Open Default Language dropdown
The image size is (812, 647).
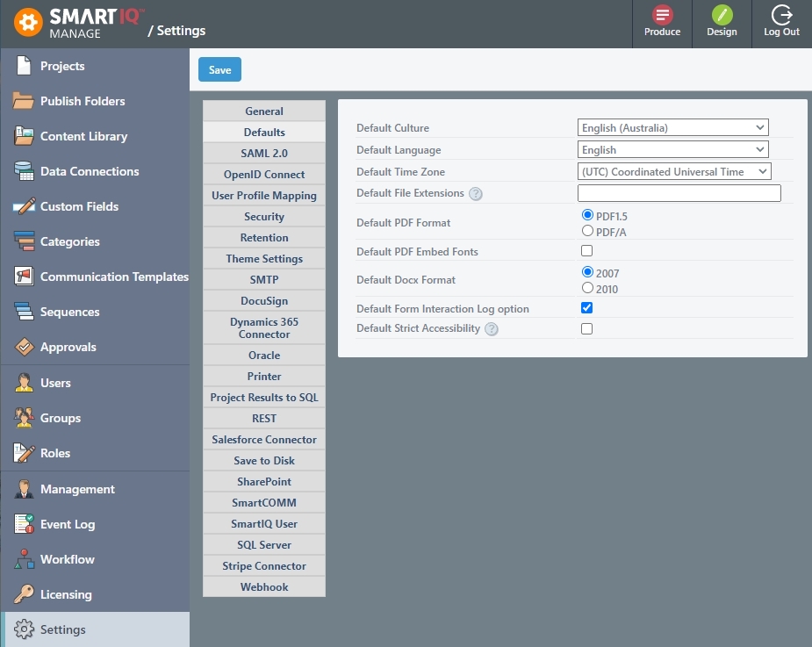pos(672,150)
